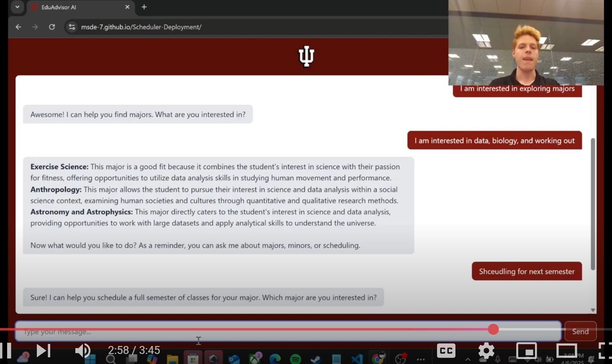
Task: Click the webcam video overlay thumbnail
Action: [526, 43]
